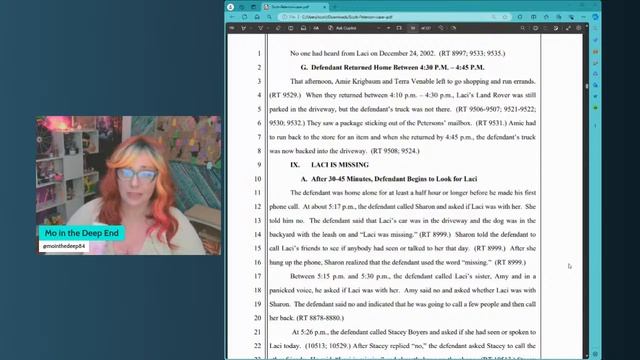Click heading 'Defendant Returned Home Between 4:30 P.M.'
This screenshot has width=640, height=360.
pyautogui.click(x=398, y=67)
